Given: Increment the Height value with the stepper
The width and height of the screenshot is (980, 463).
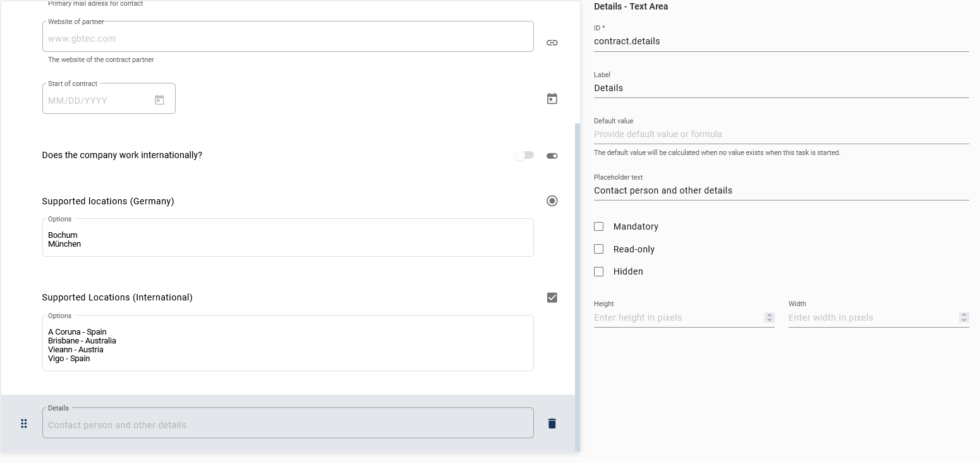Looking at the screenshot, I should click(x=769, y=315).
